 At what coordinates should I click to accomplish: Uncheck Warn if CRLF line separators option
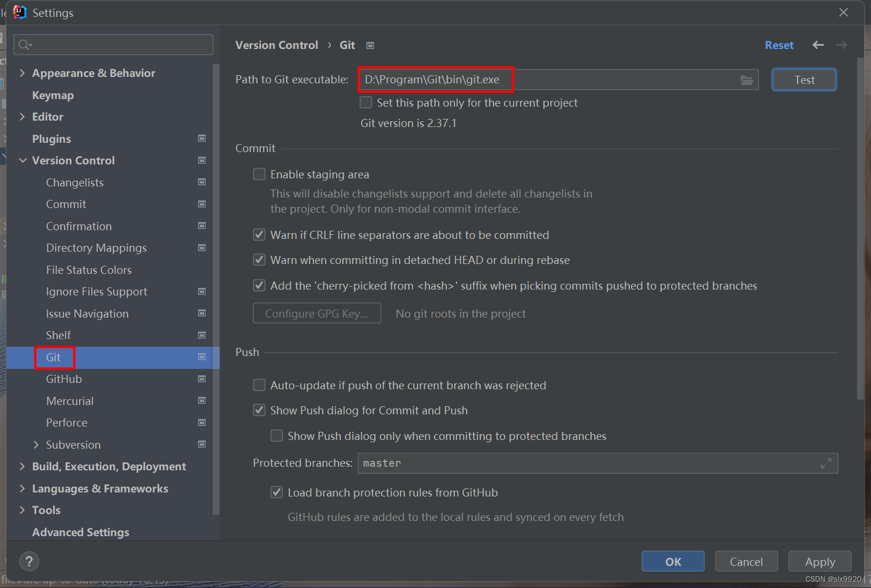pyautogui.click(x=259, y=235)
